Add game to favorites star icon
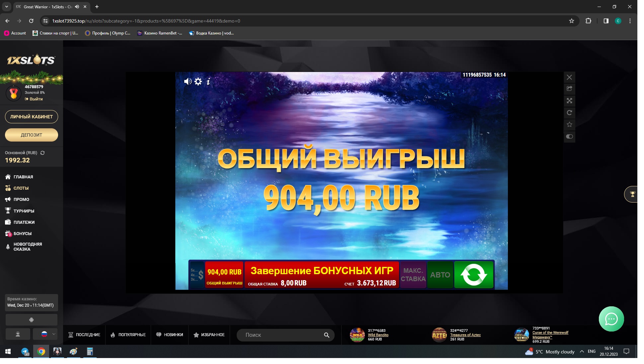Viewport: 644px width, 364px height. coord(569,125)
